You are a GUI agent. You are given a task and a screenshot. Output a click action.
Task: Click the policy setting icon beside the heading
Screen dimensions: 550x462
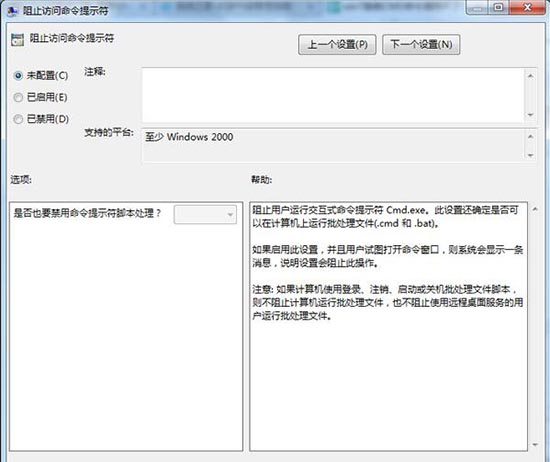(x=17, y=40)
